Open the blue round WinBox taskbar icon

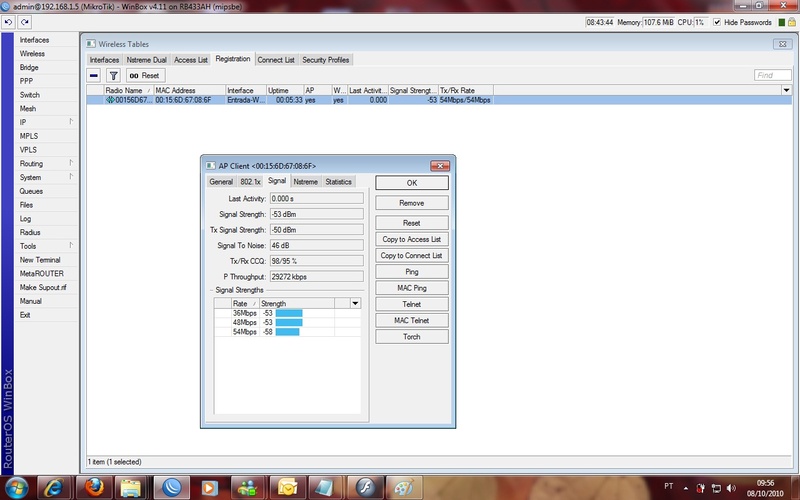[171, 487]
